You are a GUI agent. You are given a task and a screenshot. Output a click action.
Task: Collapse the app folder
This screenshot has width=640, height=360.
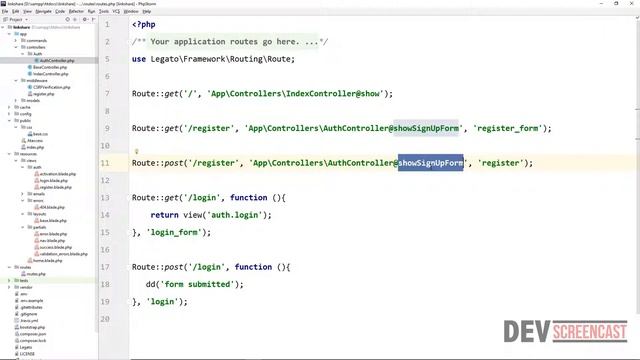[x=9, y=34]
